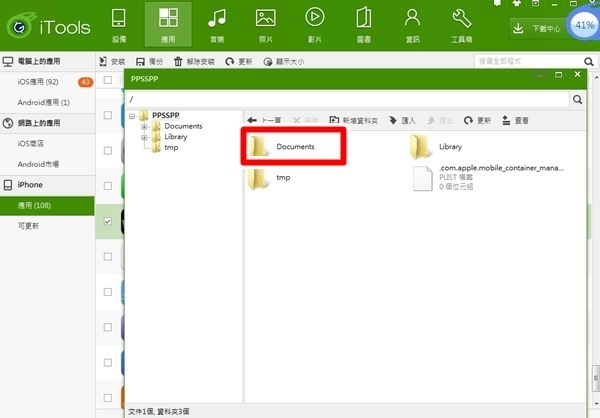The height and width of the screenshot is (418, 600).
Task: Select .com.apple.mobile_container_mana... PLIST file
Action: 488,178
